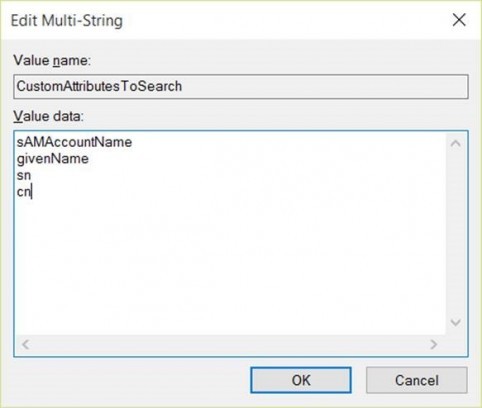The height and width of the screenshot is (408, 482).
Task: Place cursor on the sAMAccountName line
Action: pos(74,142)
